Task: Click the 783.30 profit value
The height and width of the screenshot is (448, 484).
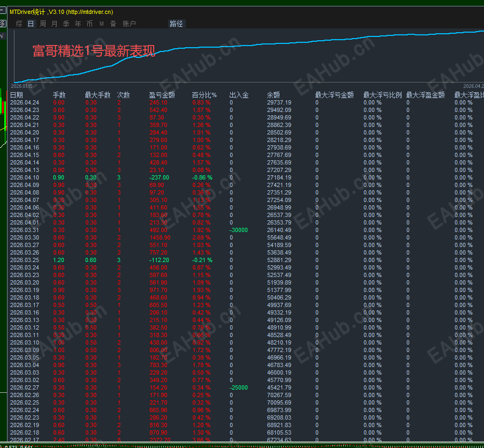Action: point(158,365)
